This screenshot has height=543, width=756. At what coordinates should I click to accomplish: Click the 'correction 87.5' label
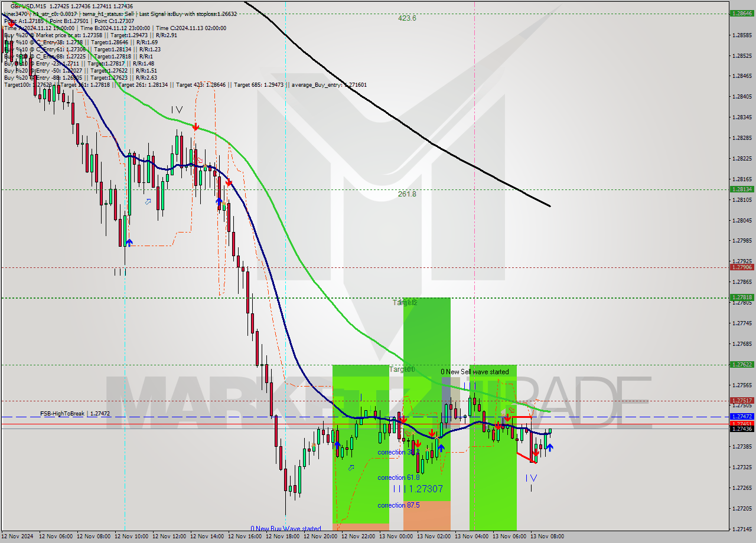click(399, 505)
